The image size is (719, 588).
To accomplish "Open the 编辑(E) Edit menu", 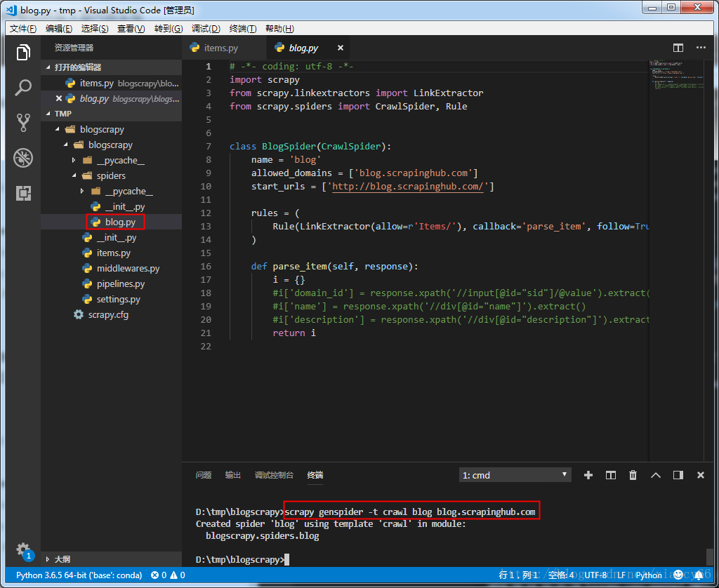I will coord(59,28).
